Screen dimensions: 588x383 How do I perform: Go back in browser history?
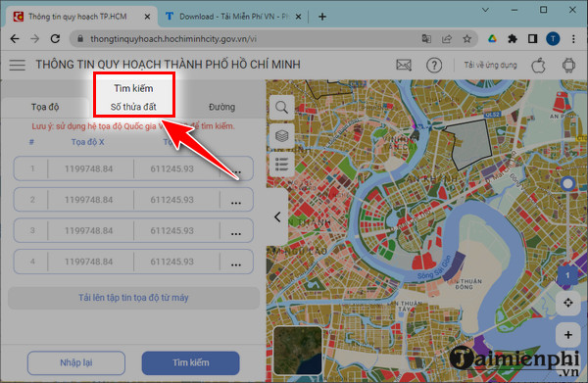point(15,38)
